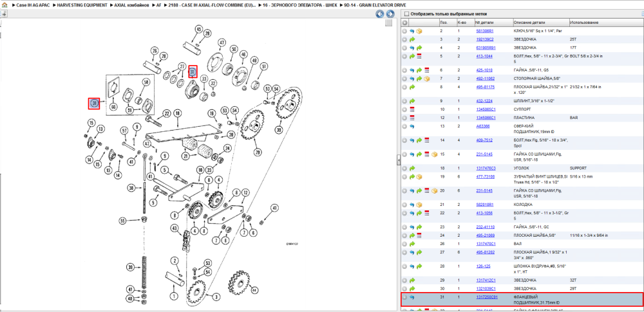Click the red list icon in row 6
Image resolution: width=644 pixels, height=312 pixels.
click(x=427, y=70)
